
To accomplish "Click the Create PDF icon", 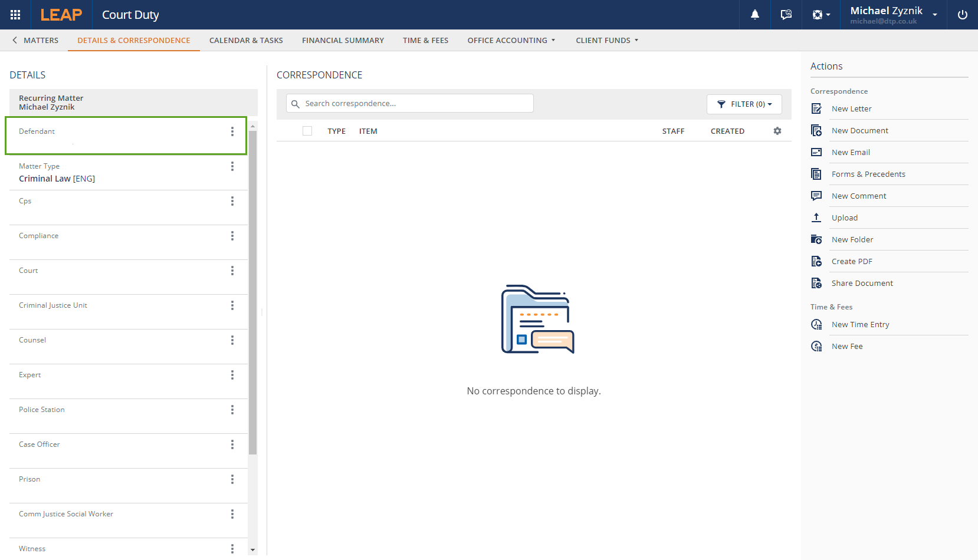I will (x=816, y=261).
